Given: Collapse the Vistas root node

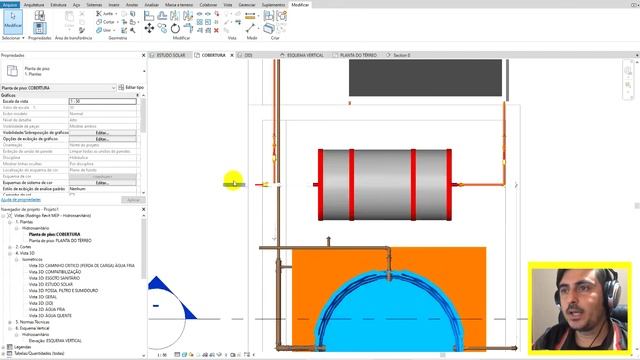Looking at the screenshot, I should [3, 216].
